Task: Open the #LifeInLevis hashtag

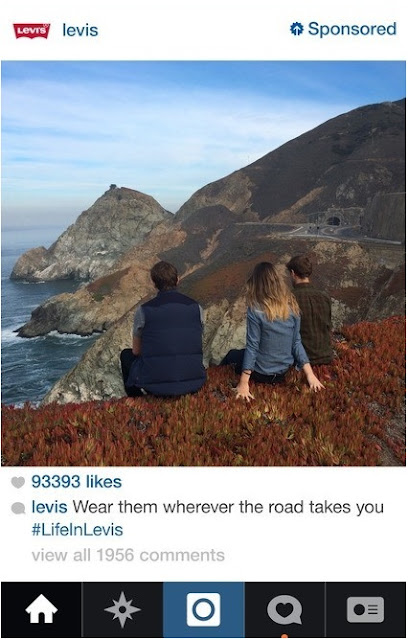Action: 77,530
